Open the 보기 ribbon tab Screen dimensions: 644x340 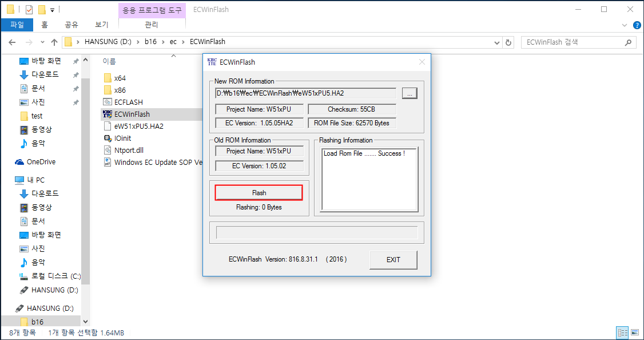click(101, 25)
